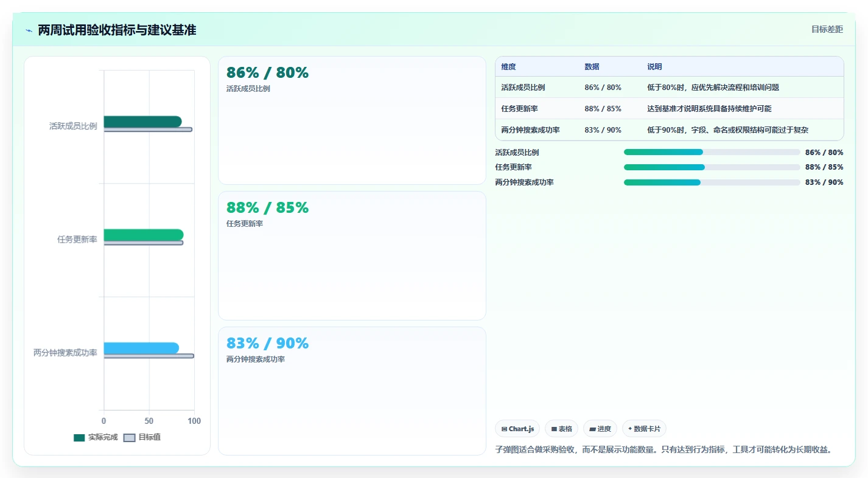Select the 任务更新率 chart axis label
Image resolution: width=868 pixels, height=478 pixels.
point(77,240)
